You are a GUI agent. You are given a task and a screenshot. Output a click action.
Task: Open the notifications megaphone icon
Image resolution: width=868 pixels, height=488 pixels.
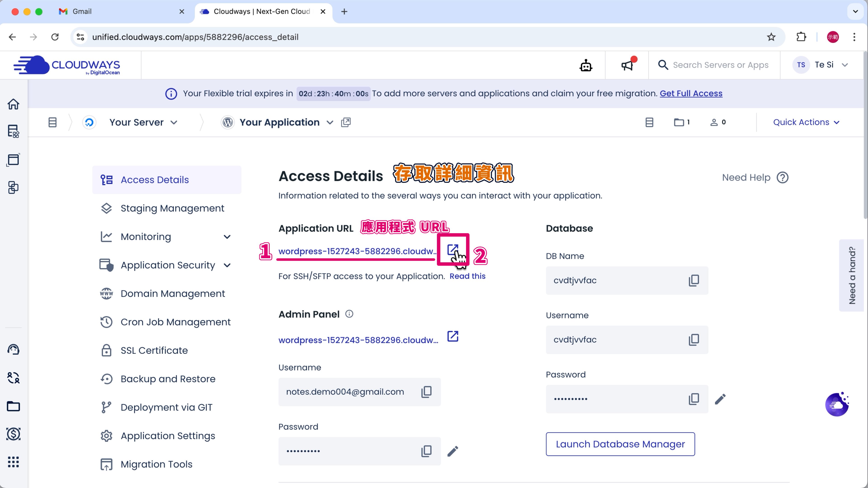point(627,65)
